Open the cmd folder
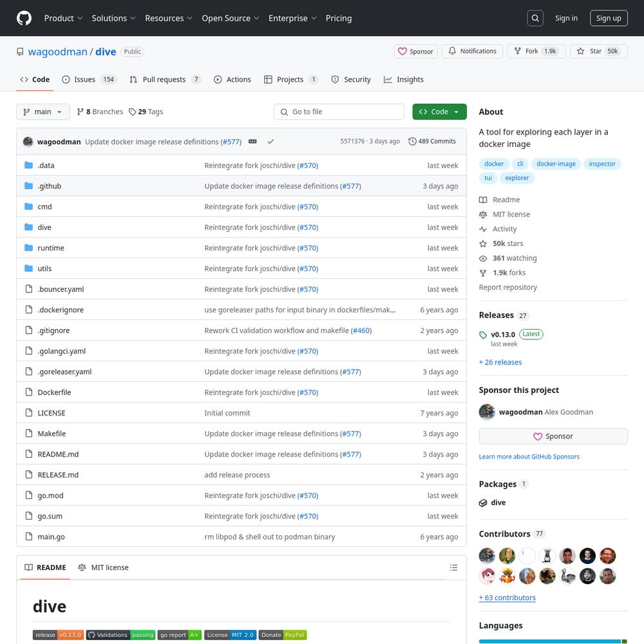 (x=44, y=207)
